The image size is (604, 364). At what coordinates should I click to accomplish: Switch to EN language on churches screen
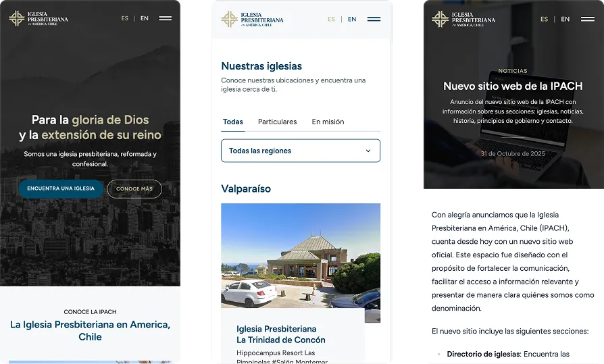point(352,20)
